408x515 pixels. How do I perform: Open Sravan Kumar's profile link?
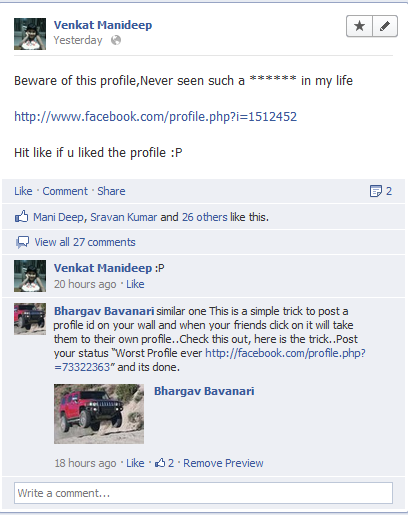(x=124, y=217)
